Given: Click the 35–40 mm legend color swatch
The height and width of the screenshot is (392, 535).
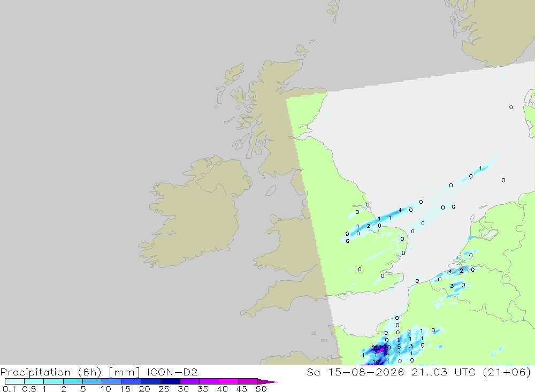Looking at the screenshot, I should point(209,381).
